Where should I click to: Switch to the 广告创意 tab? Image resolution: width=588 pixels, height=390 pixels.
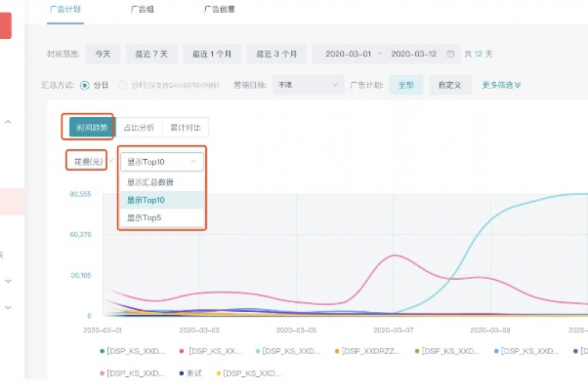(x=220, y=9)
